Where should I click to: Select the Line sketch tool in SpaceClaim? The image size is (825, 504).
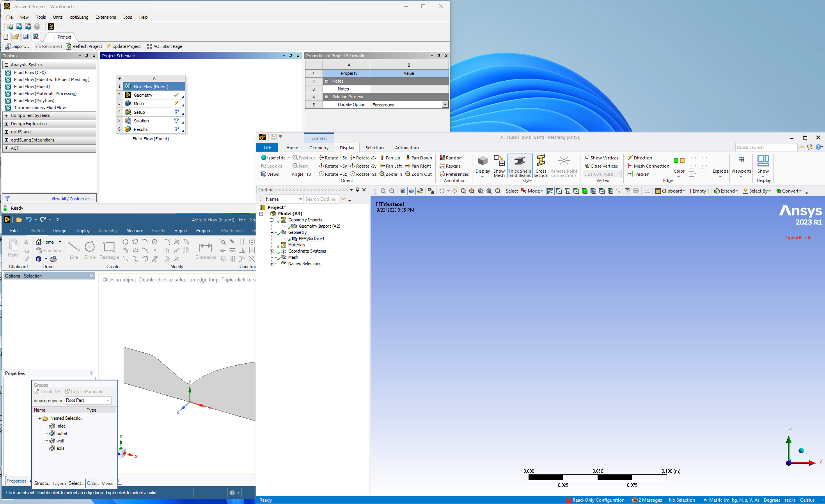pyautogui.click(x=74, y=250)
